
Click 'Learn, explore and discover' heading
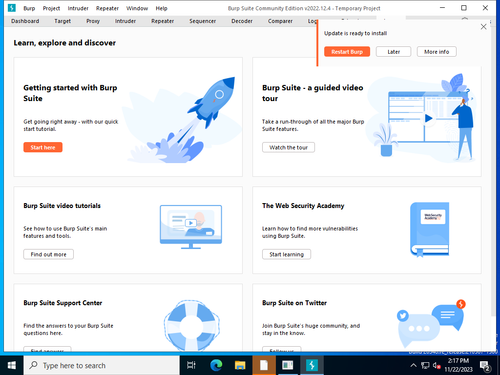[65, 43]
